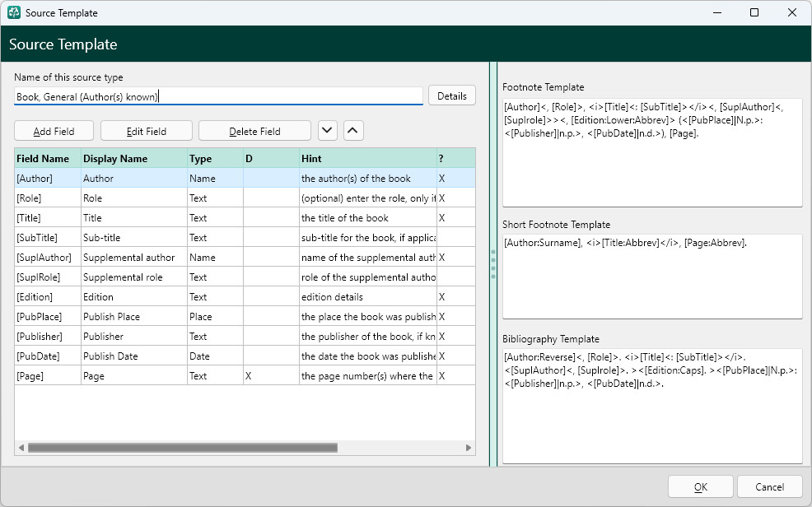The width and height of the screenshot is (812, 507).
Task: Click inside the Short Footnote Template text box
Action: point(652,277)
